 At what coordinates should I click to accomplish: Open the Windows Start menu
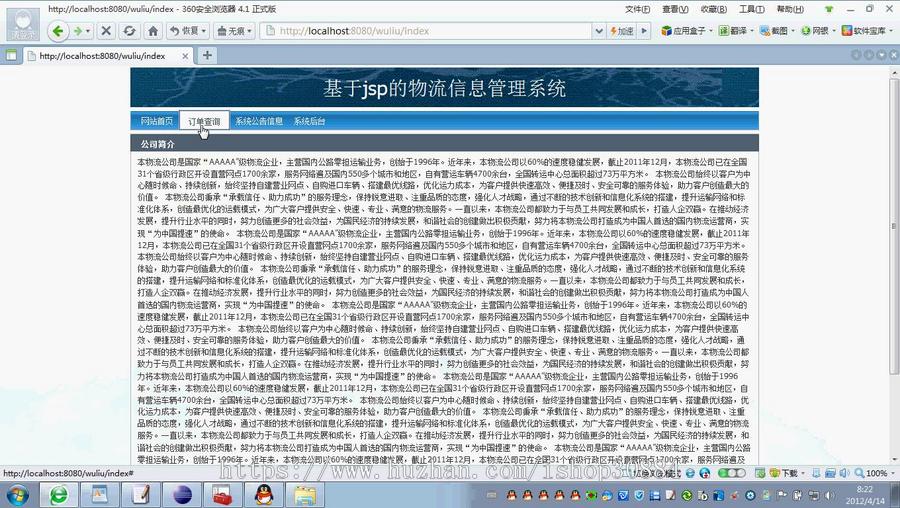pyautogui.click(x=17, y=495)
